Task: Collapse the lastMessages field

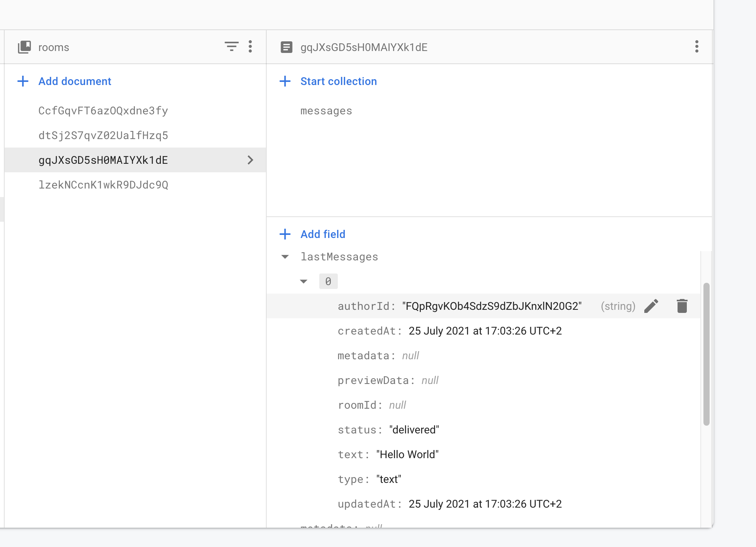Action: (285, 257)
